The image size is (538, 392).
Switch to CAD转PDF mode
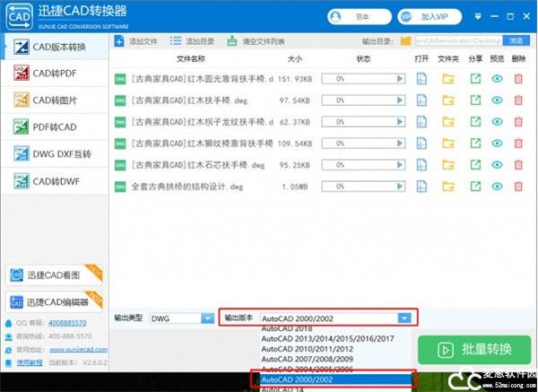pyautogui.click(x=55, y=74)
